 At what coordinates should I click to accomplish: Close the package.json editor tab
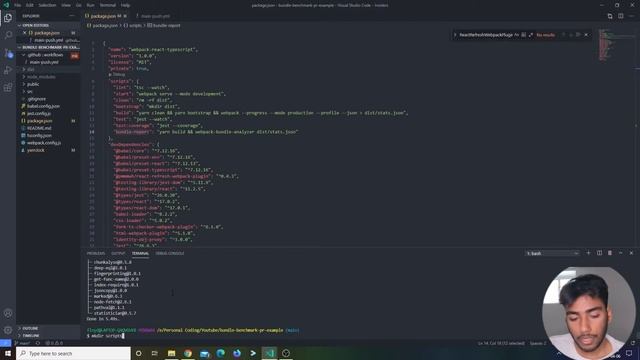pyautogui.click(x=125, y=16)
